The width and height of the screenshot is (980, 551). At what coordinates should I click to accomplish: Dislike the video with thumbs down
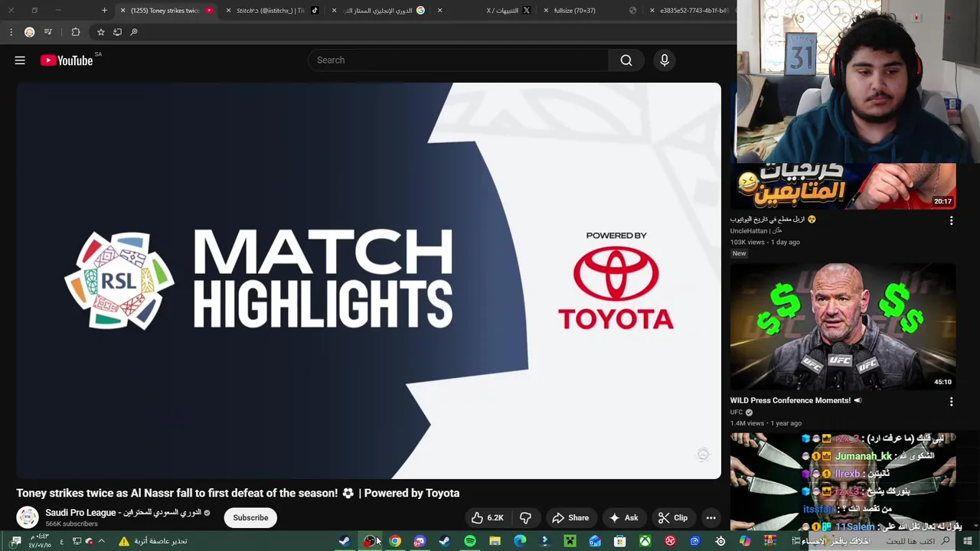pyautogui.click(x=525, y=518)
